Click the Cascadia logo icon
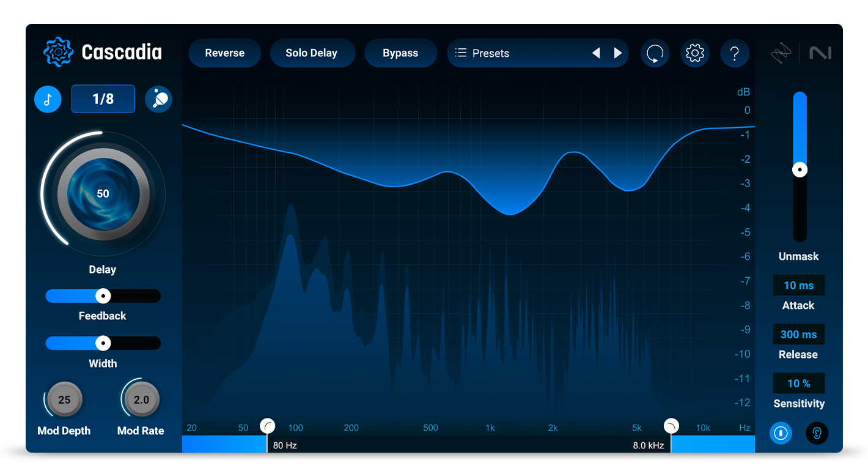Image resolution: width=868 pixels, height=471 pixels. coord(59,52)
